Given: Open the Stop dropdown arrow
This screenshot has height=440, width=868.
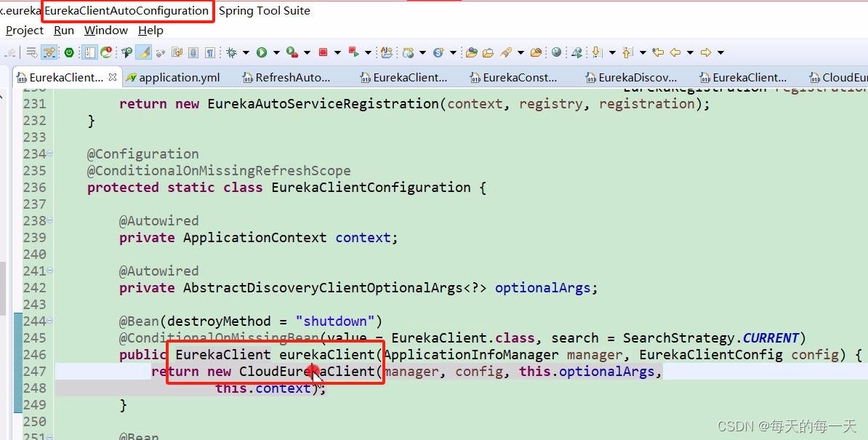Looking at the screenshot, I should tap(337, 52).
